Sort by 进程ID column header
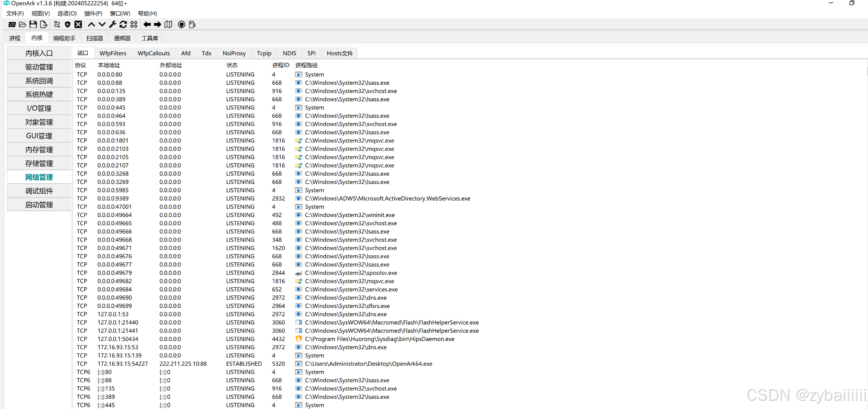868x409 pixels. pos(280,65)
